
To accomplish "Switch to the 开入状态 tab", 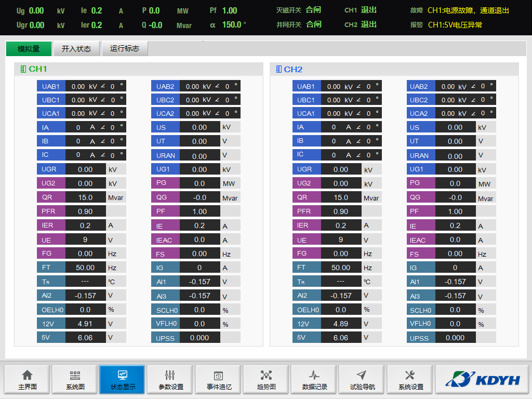I will pos(76,49).
